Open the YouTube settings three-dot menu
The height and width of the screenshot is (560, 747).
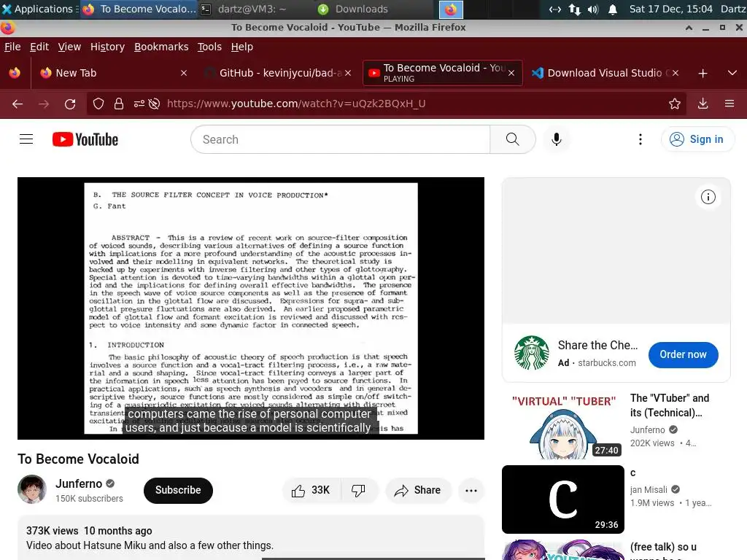(640, 139)
